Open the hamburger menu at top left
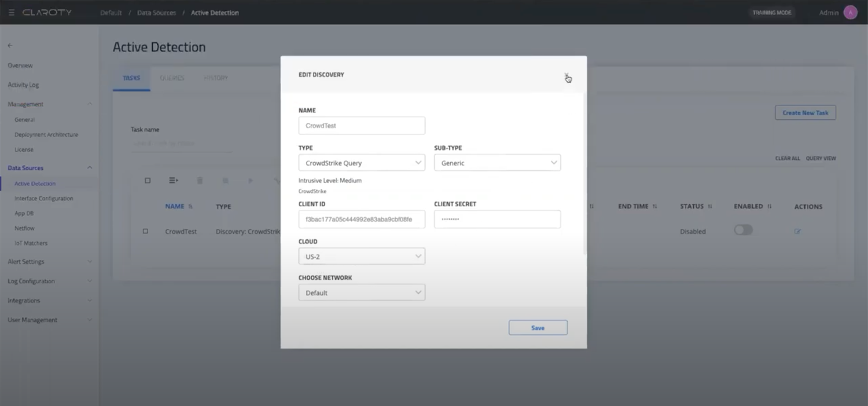Image resolution: width=868 pixels, height=406 pixels. [10, 12]
